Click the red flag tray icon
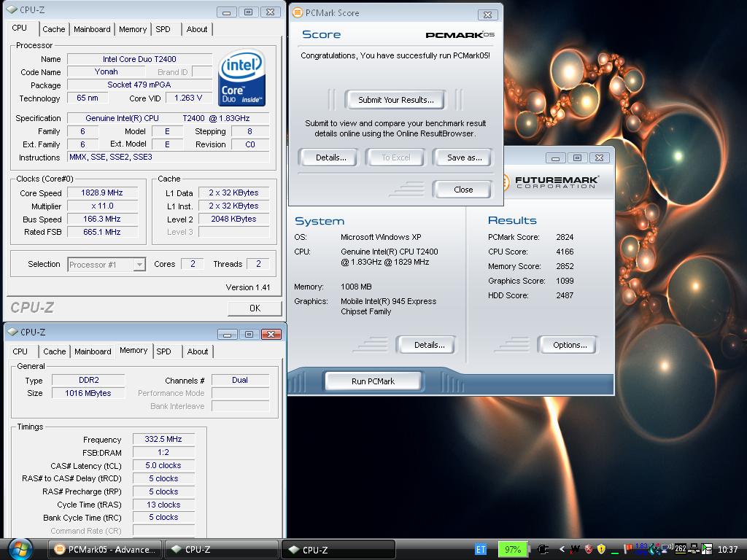This screenshot has height=560, width=747. [x=628, y=549]
